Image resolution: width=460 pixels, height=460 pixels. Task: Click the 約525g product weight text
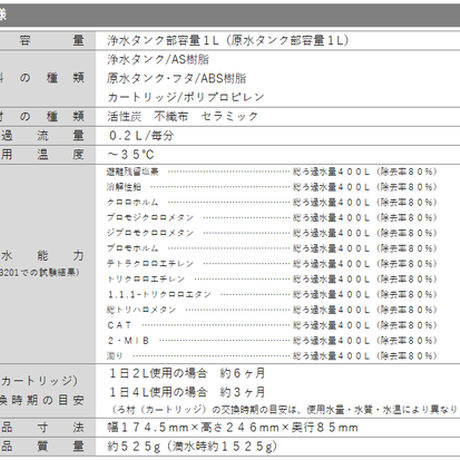[x=192, y=447]
